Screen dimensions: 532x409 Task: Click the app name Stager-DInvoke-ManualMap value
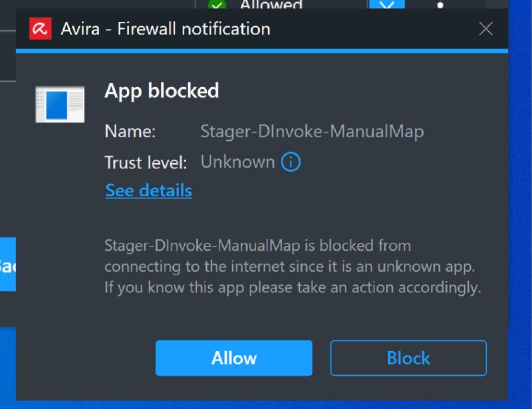click(x=312, y=132)
